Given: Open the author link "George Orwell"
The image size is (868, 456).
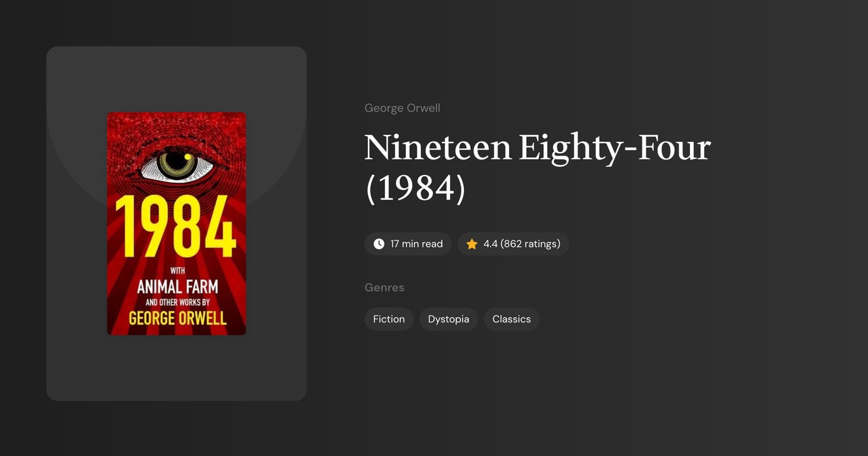Looking at the screenshot, I should pos(402,107).
